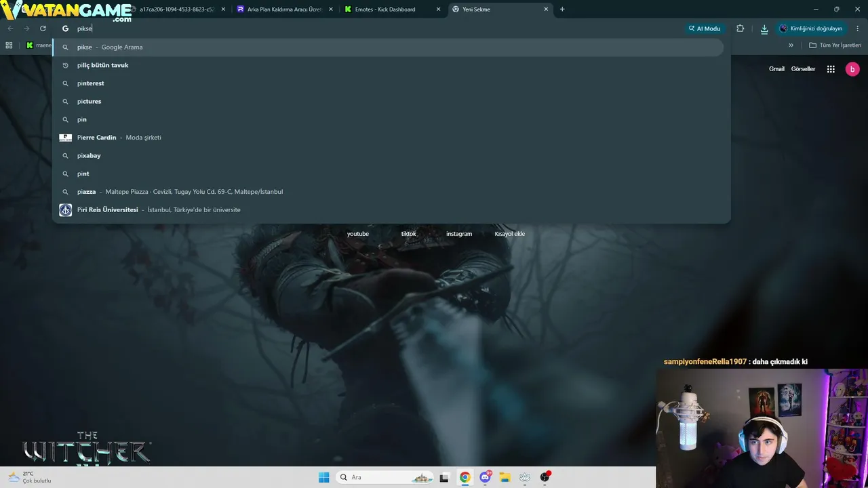The height and width of the screenshot is (488, 868).
Task: Click the Kısayol ekle shortcut
Action: click(x=510, y=234)
